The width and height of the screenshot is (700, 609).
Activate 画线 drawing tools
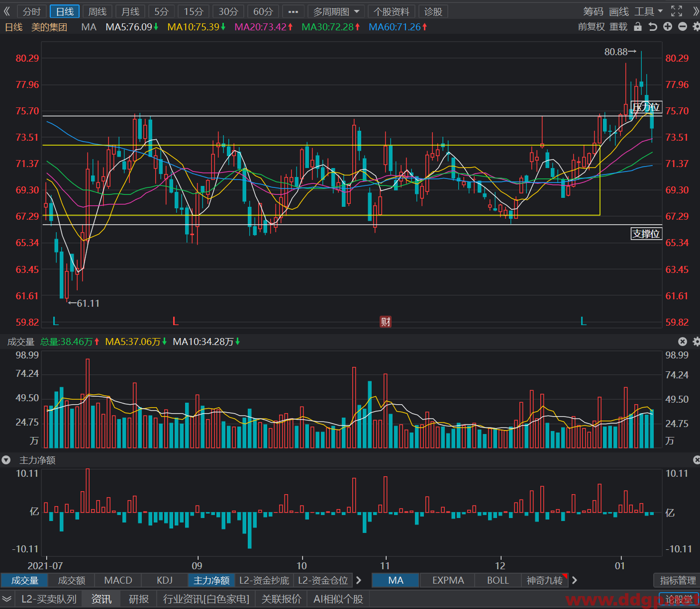(x=619, y=11)
